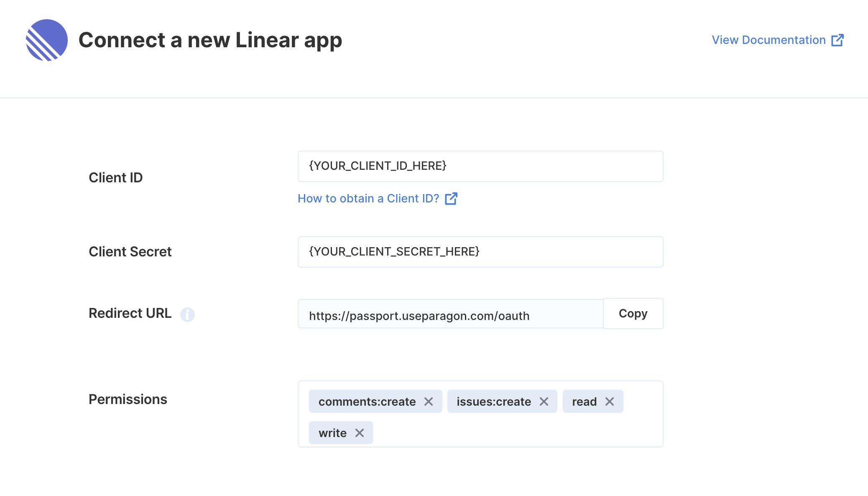This screenshot has height=496, width=868.
Task: Open the How to obtain a Client ID link
Action: [x=377, y=198]
